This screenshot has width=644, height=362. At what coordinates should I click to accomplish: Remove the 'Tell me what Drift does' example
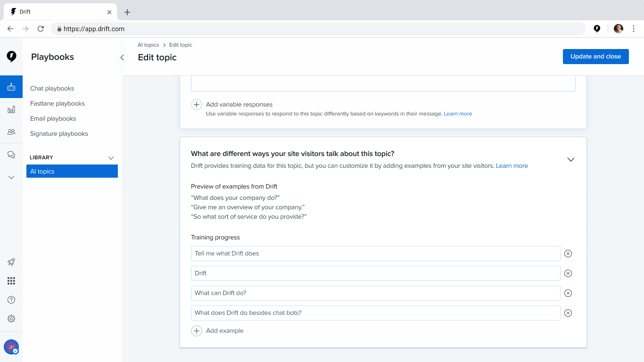pos(568,254)
